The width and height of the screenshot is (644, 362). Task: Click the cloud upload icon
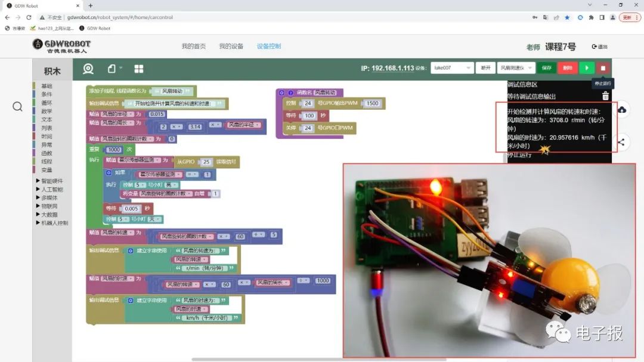[x=622, y=110]
